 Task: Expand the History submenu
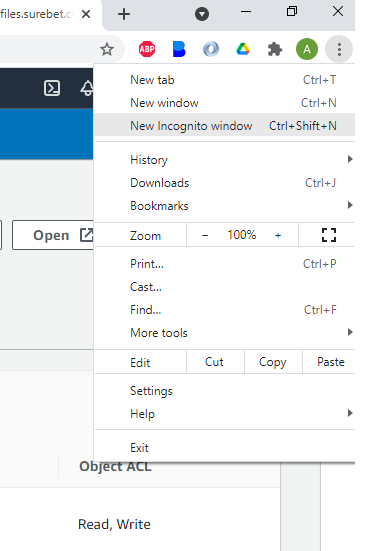click(x=225, y=160)
